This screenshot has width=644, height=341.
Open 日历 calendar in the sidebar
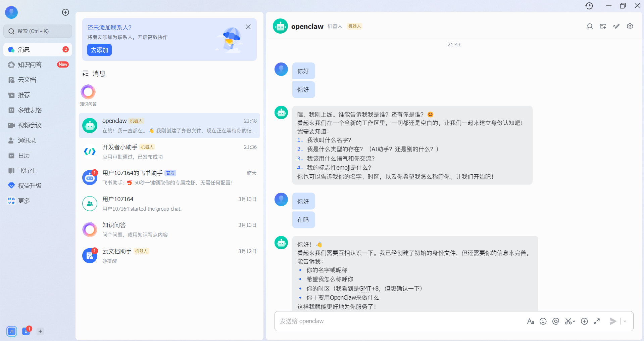click(x=38, y=156)
